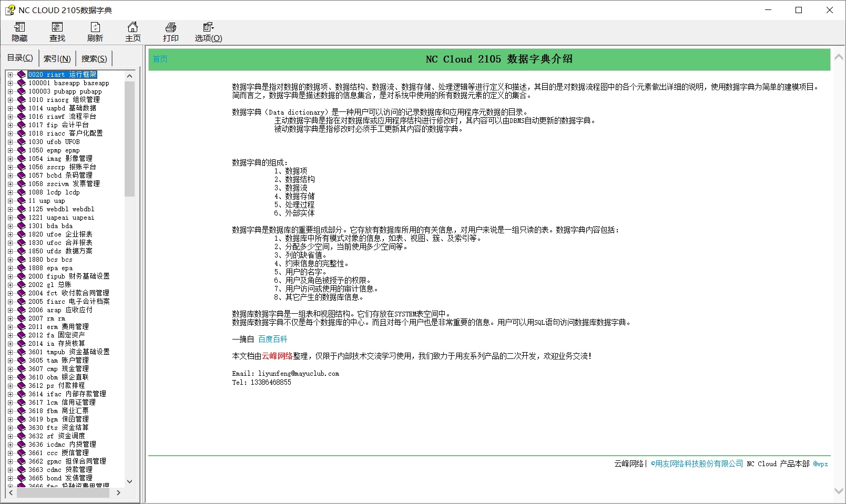Open the 选项(O) options icon
Viewport: 846px width, 504px height.
[x=208, y=31]
